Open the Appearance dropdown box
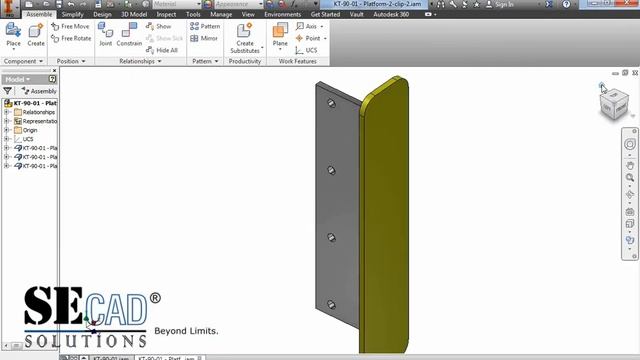Image resolution: width=640 pixels, height=360 pixels. pyautogui.click(x=239, y=4)
